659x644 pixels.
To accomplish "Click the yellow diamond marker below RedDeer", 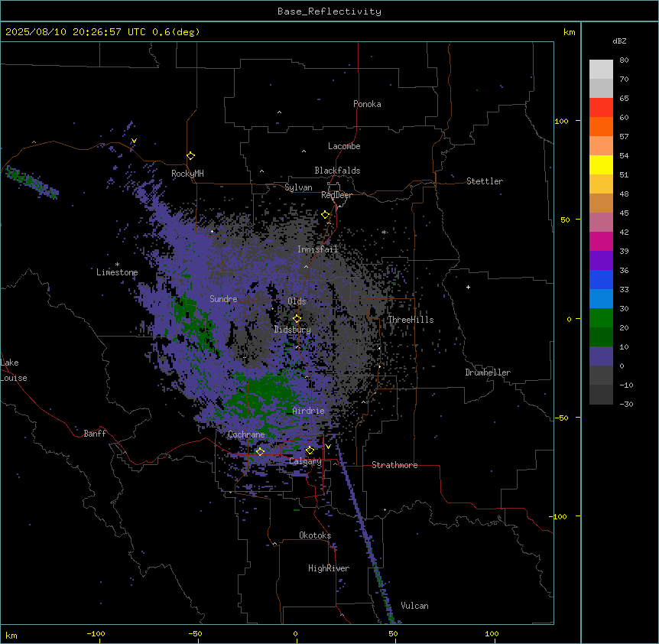I will point(325,215).
